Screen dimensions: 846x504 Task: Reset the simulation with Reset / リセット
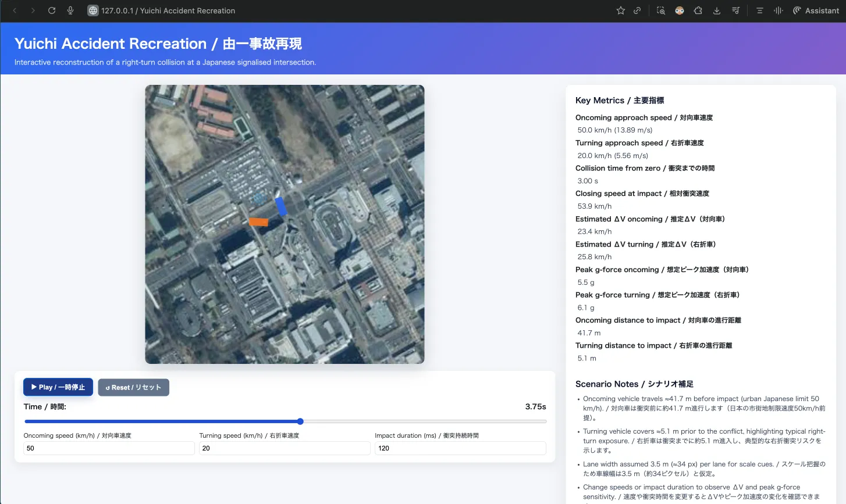click(133, 387)
